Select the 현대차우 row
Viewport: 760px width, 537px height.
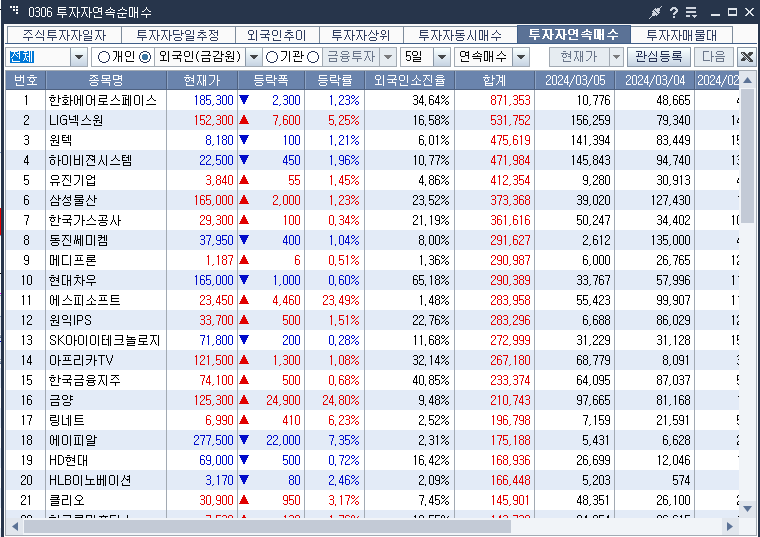pos(372,280)
